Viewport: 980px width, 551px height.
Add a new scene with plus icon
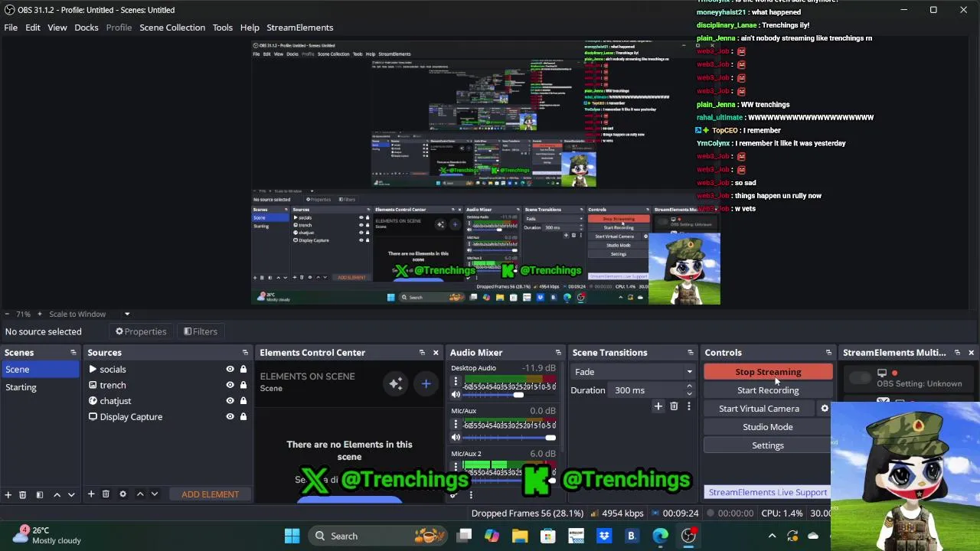click(8, 494)
